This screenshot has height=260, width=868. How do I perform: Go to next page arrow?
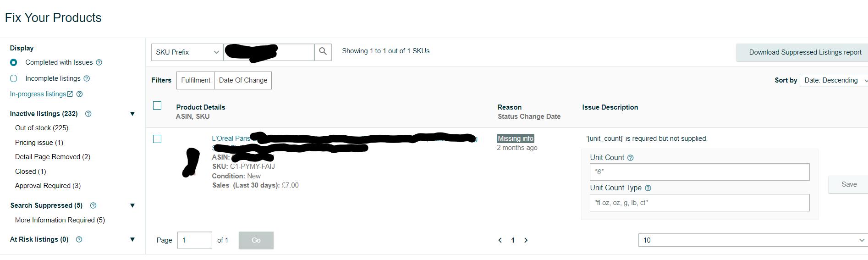pos(526,240)
